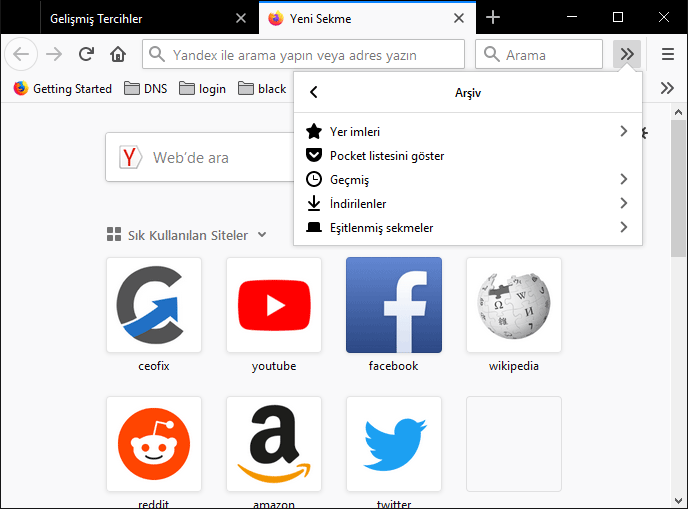Open the facebook top site tile
Screen dimensions: 688x509
click(394, 305)
